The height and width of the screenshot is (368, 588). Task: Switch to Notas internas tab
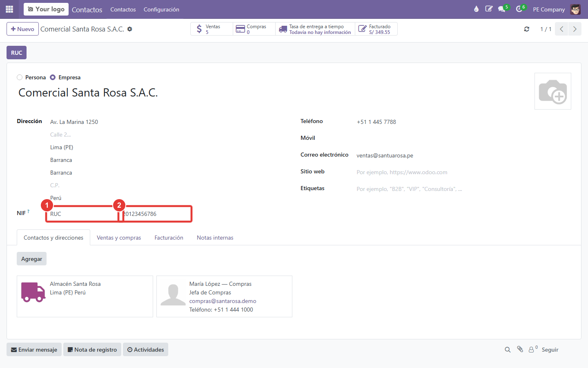pos(215,238)
